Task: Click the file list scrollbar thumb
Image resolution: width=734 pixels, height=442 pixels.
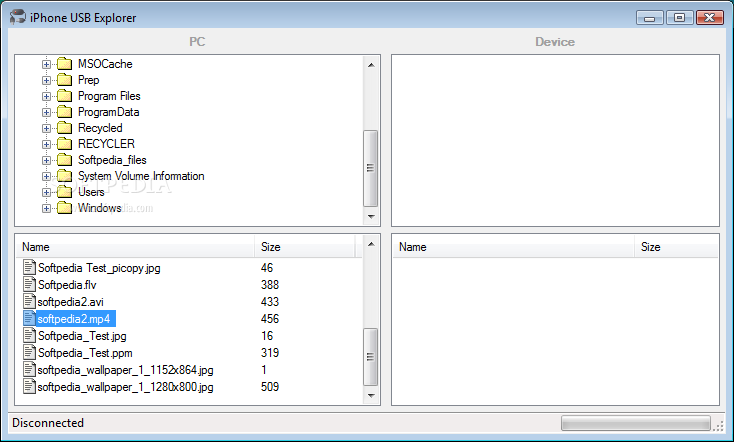Action: tap(371, 357)
